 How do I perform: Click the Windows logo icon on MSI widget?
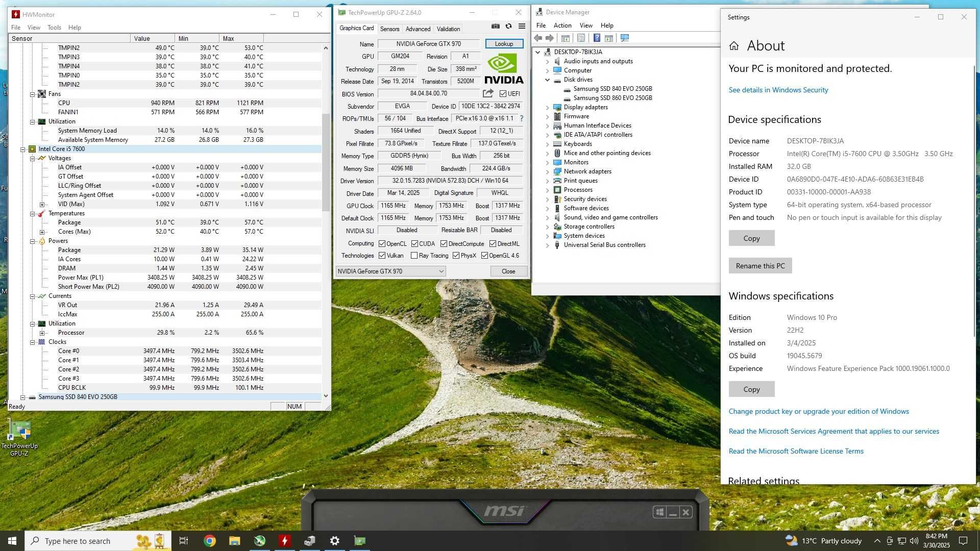[x=659, y=512]
